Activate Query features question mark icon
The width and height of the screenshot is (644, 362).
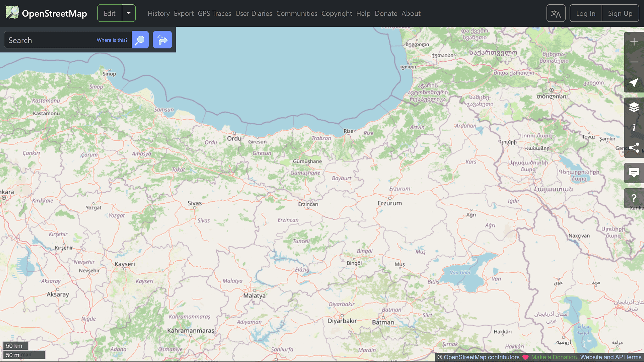tap(634, 198)
